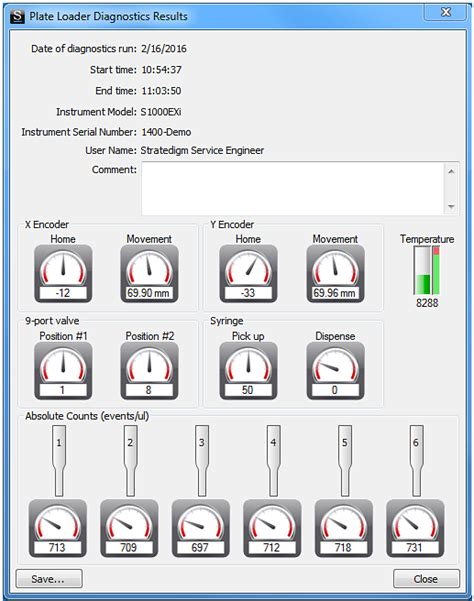Click the comment box scroll down arrow
This screenshot has height=601, width=474.
[451, 207]
